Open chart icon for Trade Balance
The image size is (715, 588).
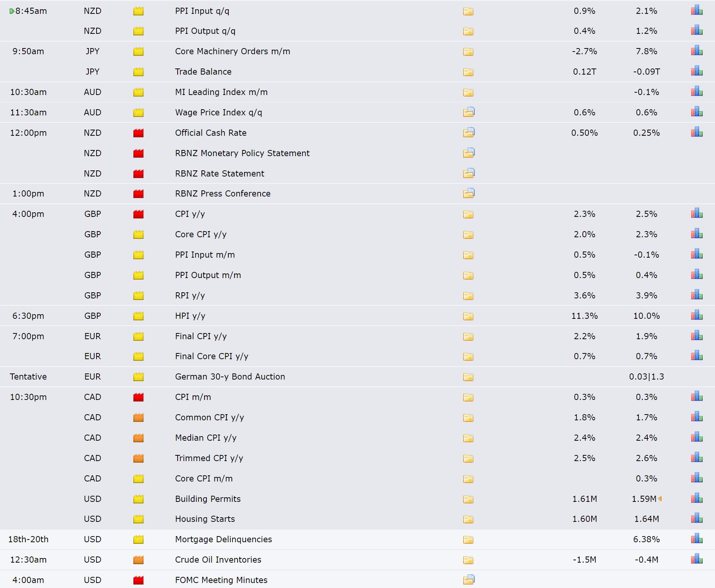click(x=697, y=71)
